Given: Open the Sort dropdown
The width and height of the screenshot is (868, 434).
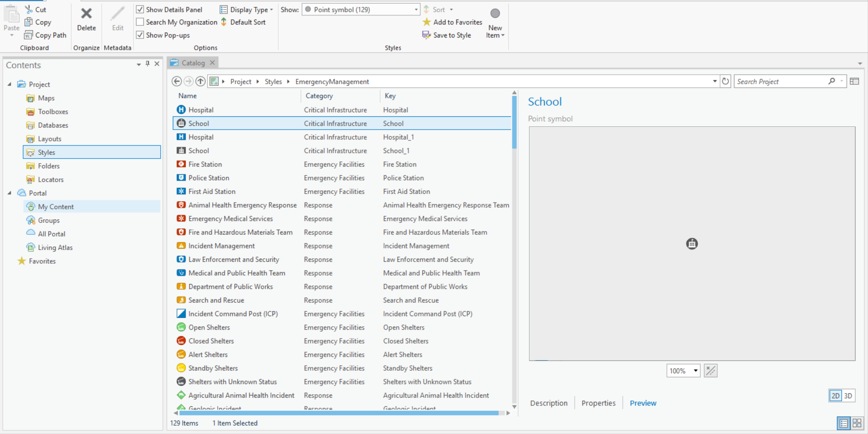Looking at the screenshot, I should click(x=438, y=10).
